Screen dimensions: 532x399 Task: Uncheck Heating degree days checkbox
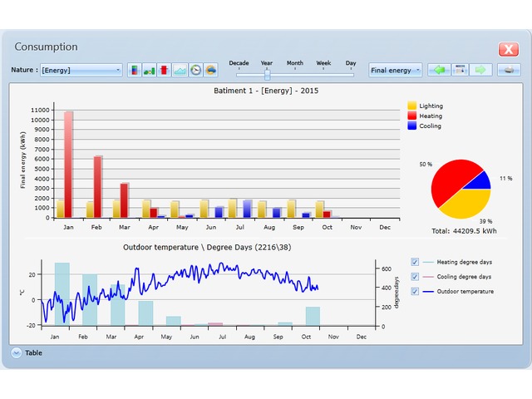pos(415,262)
